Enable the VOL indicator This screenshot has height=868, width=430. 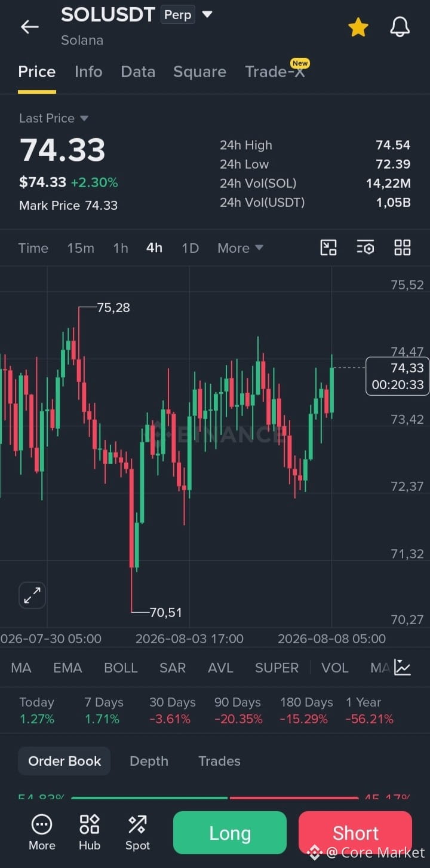click(x=334, y=668)
